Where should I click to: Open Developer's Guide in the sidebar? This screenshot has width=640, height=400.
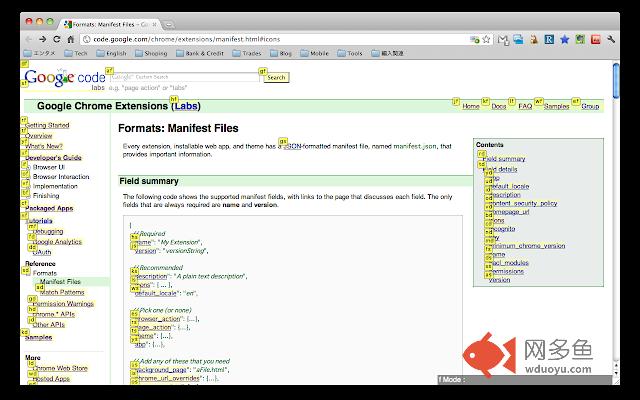[53, 158]
